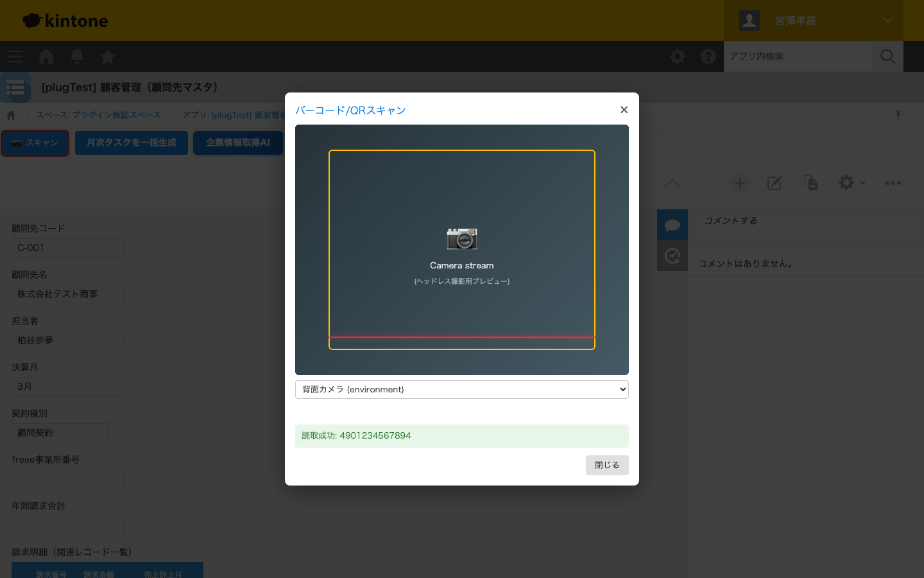This screenshot has width=924, height=578.
Task: Open notifications bell icon
Action: [x=77, y=57]
